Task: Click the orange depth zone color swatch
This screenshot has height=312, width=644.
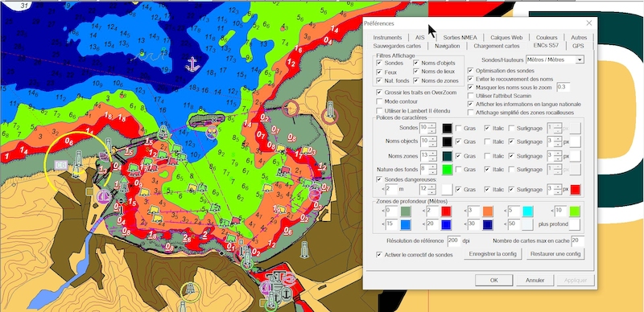Action: (487, 211)
